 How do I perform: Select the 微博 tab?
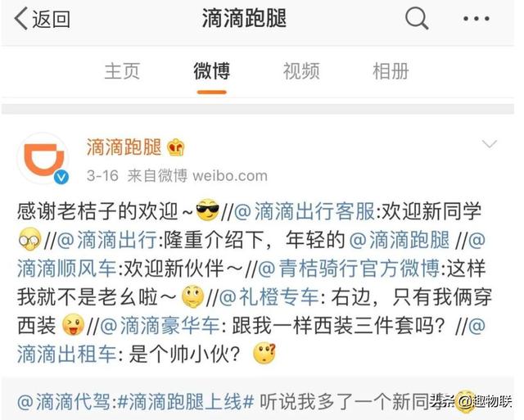(212, 71)
